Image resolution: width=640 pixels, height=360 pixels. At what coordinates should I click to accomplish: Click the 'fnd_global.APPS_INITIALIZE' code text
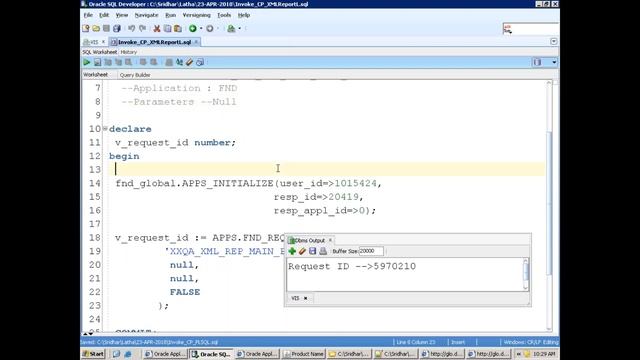tap(194, 184)
